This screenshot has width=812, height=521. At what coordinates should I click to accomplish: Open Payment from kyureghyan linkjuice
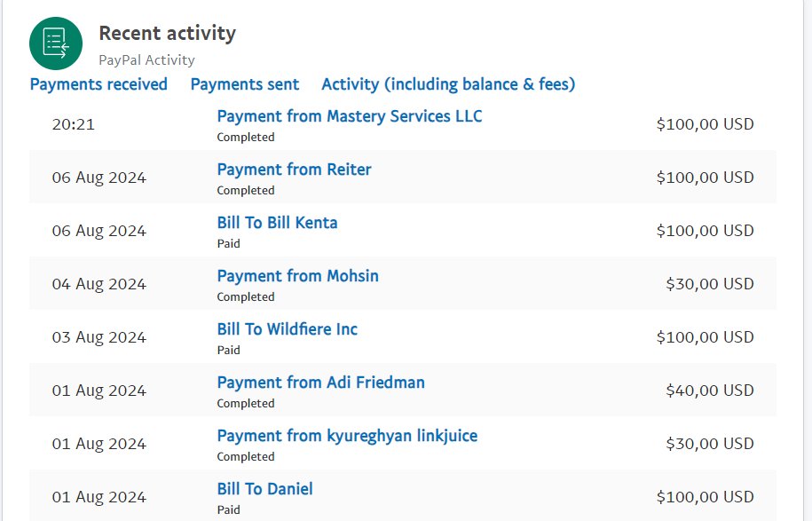tap(348, 436)
